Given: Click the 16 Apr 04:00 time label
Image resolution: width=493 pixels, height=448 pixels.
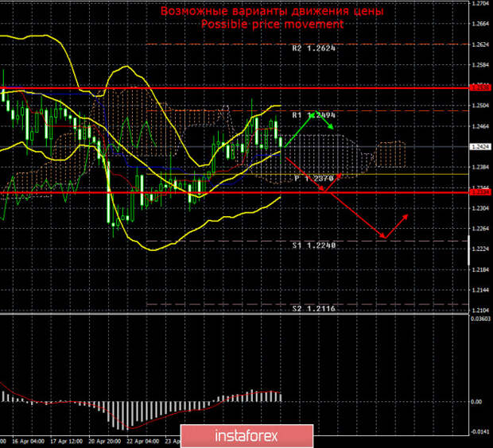Looking at the screenshot, I should click(x=29, y=442).
